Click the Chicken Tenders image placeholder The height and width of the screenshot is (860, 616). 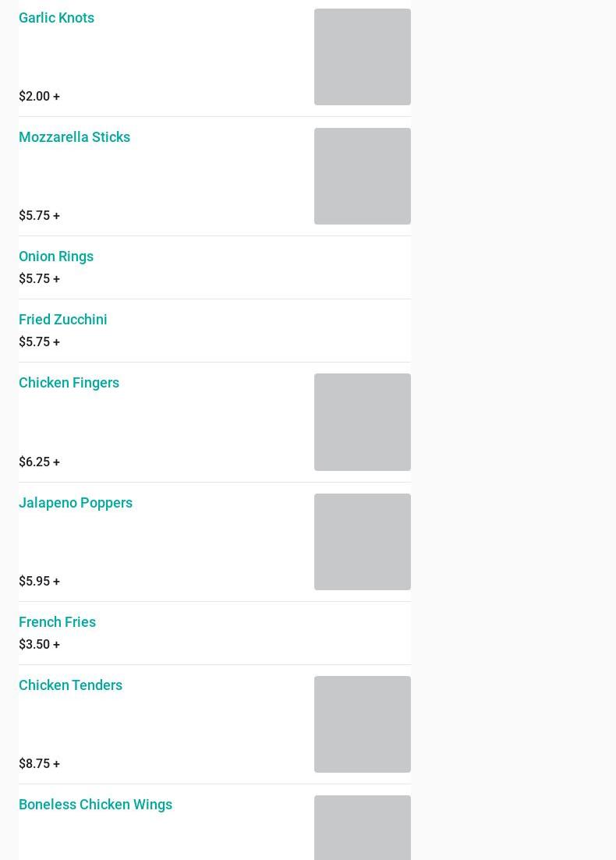(x=362, y=724)
